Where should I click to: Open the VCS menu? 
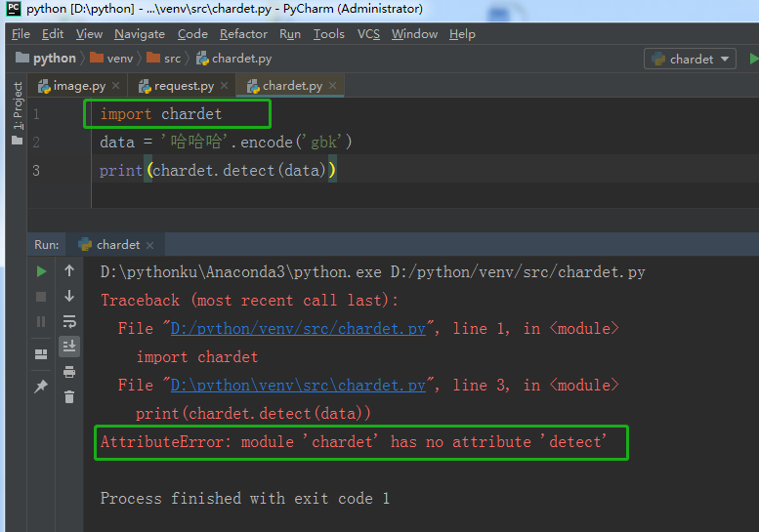pos(368,34)
